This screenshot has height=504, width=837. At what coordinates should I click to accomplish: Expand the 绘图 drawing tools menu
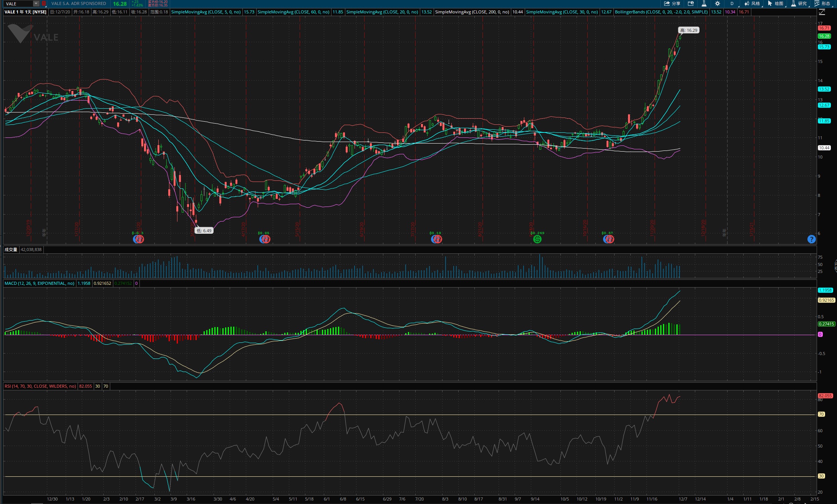pyautogui.click(x=776, y=3)
